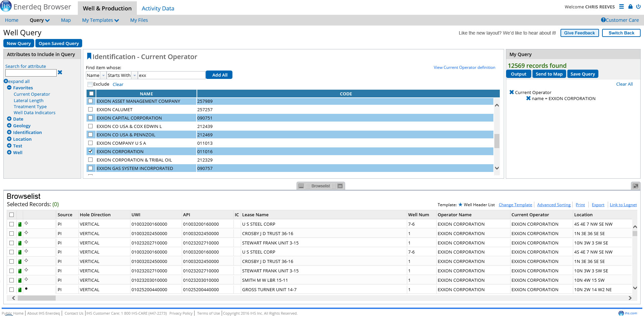Go to Home menu item
Screen dimensions: 644x316
click(x=12, y=20)
